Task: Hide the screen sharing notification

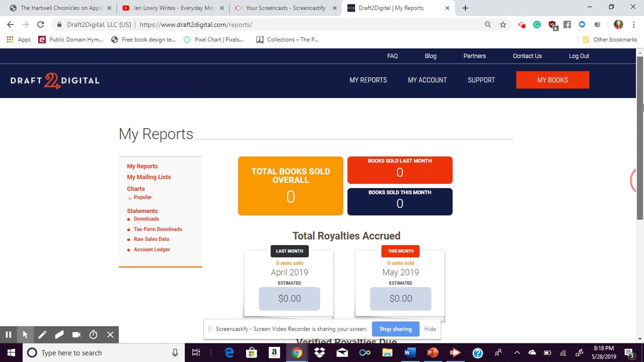Action: 430,329
